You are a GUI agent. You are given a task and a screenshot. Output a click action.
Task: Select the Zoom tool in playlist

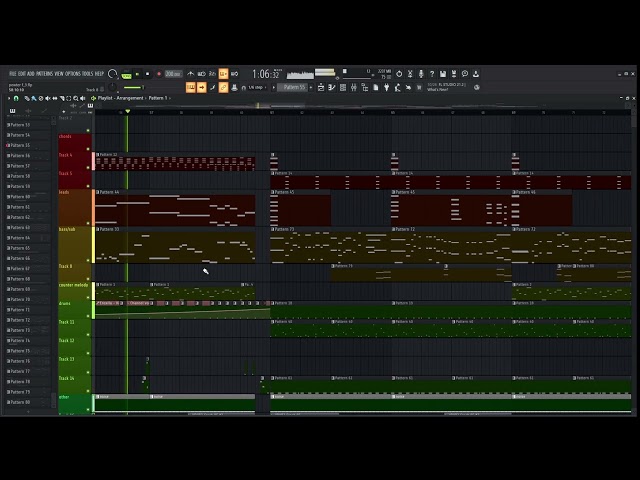click(x=76, y=98)
